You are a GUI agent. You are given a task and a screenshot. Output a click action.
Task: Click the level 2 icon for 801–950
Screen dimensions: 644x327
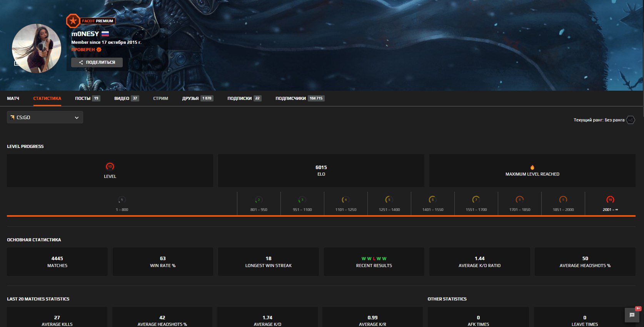coord(259,199)
